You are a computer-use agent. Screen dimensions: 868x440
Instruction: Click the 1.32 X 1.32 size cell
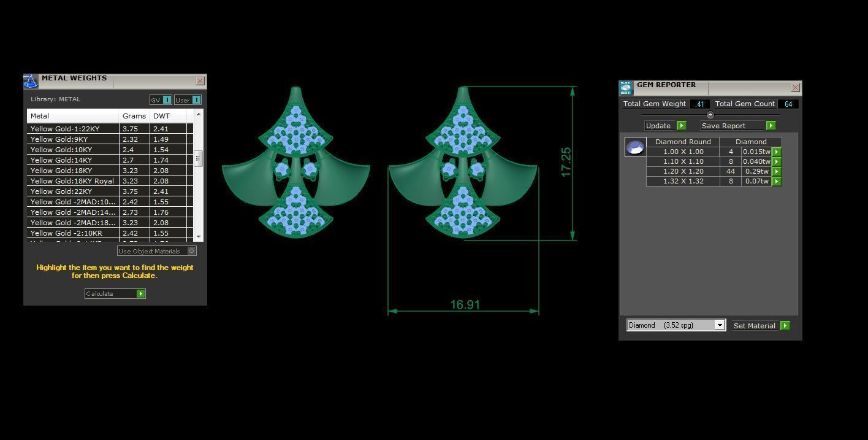[x=683, y=181]
